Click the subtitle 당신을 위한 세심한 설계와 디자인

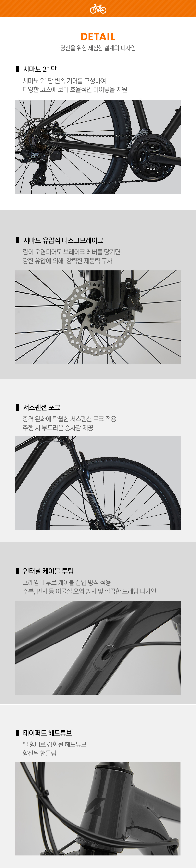click(x=98, y=48)
